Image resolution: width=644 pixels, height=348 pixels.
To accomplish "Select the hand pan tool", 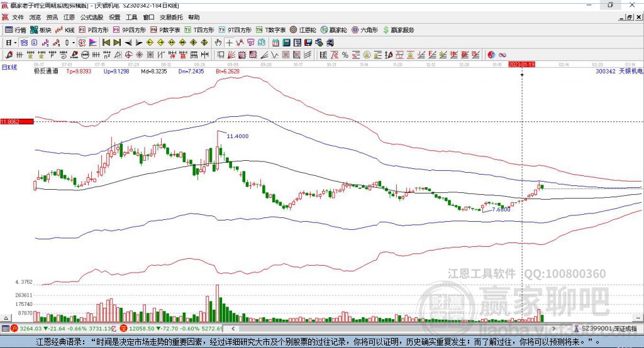I will tap(218, 43).
